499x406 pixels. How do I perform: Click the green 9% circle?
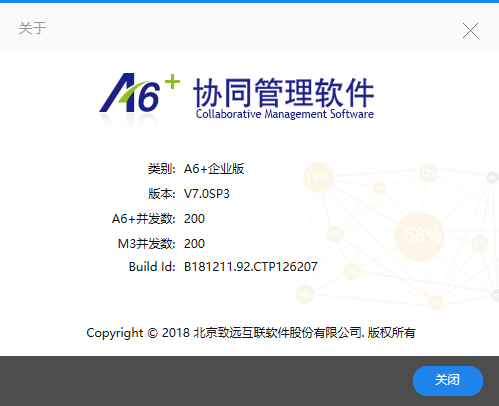pyautogui.click(x=304, y=295)
